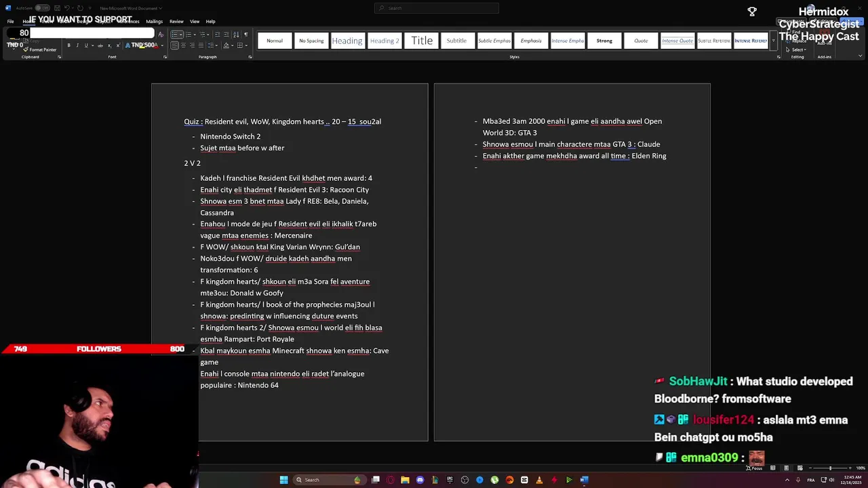
Task: Switch to the Mailings tab
Action: [x=155, y=22]
